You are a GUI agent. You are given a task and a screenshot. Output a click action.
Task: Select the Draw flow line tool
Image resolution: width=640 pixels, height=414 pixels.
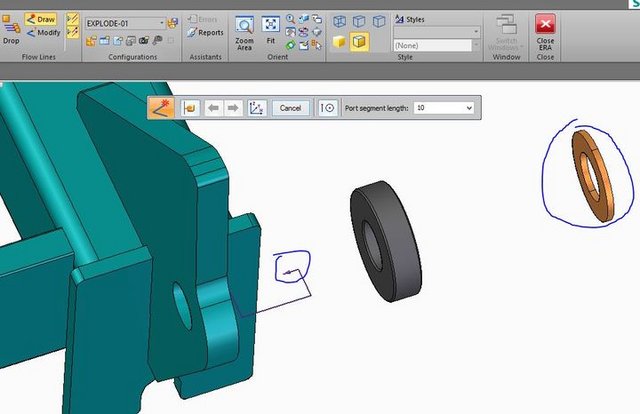coord(40,19)
